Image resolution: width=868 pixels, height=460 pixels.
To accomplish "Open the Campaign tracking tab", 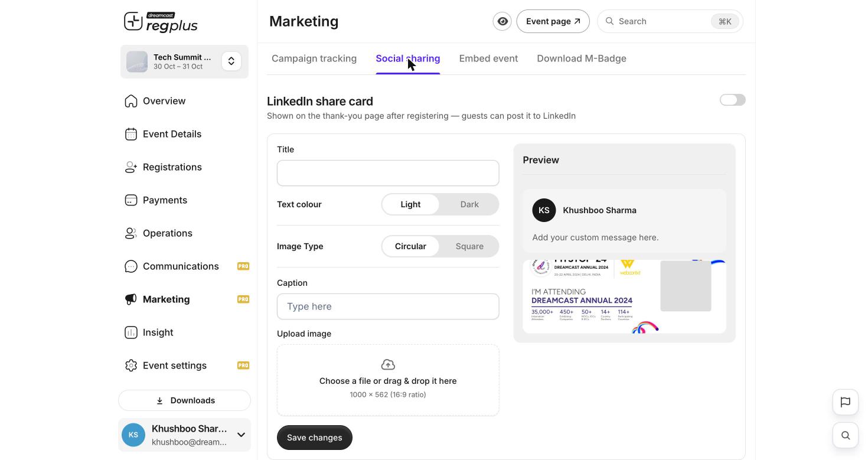I will click(x=314, y=58).
